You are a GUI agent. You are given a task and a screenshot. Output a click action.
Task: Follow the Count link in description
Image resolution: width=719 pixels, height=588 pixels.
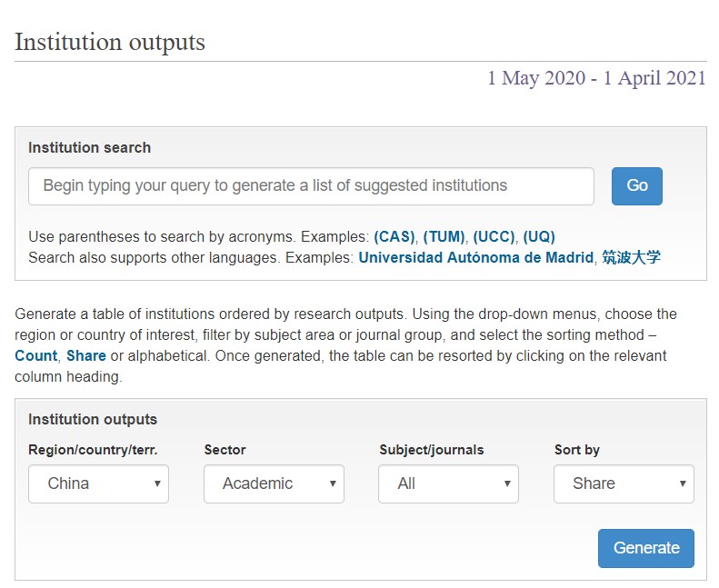(x=36, y=355)
